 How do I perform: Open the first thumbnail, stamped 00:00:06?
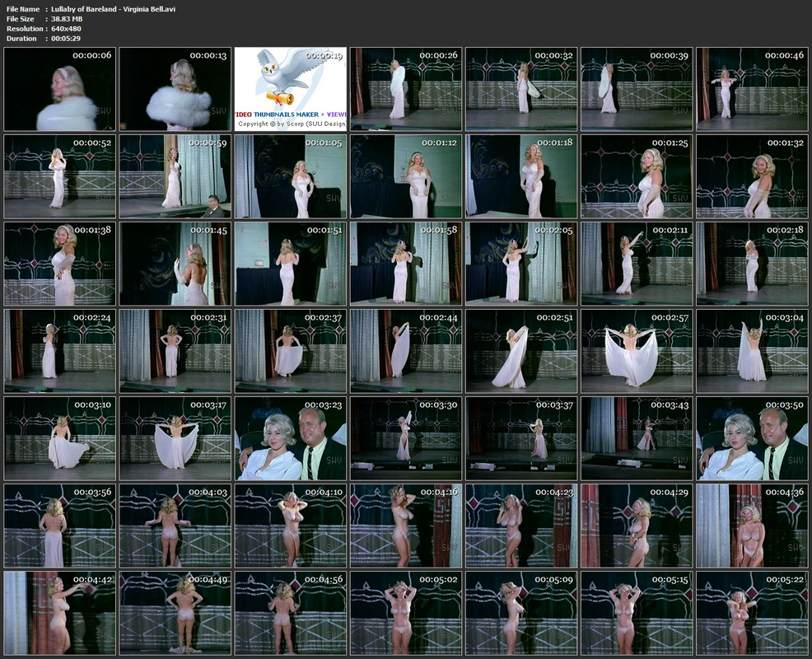coord(59,89)
